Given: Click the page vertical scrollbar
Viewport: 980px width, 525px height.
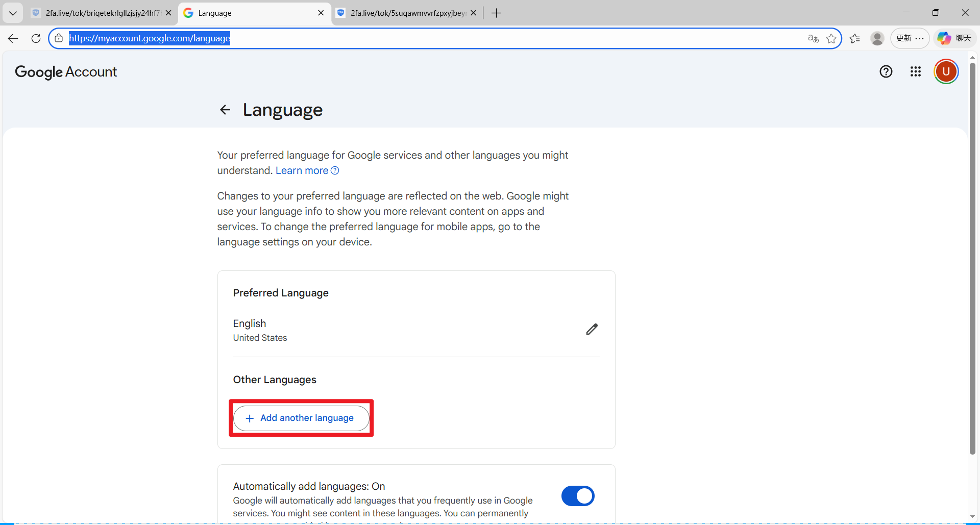Looking at the screenshot, I should 972,255.
